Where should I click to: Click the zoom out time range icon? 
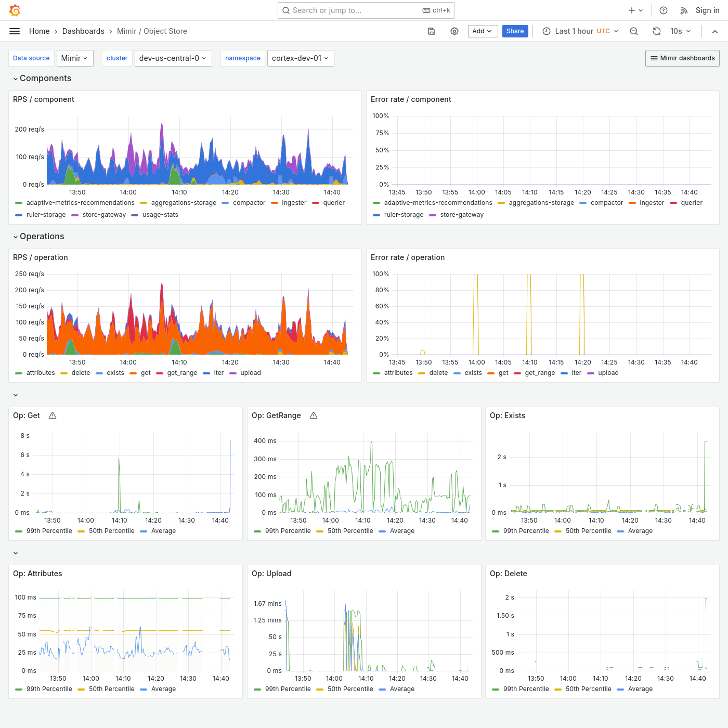coord(633,31)
